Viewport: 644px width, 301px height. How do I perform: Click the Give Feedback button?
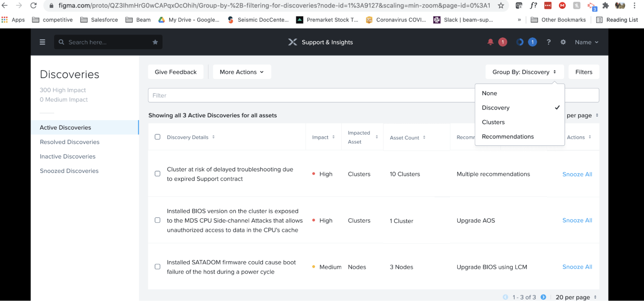click(x=176, y=72)
